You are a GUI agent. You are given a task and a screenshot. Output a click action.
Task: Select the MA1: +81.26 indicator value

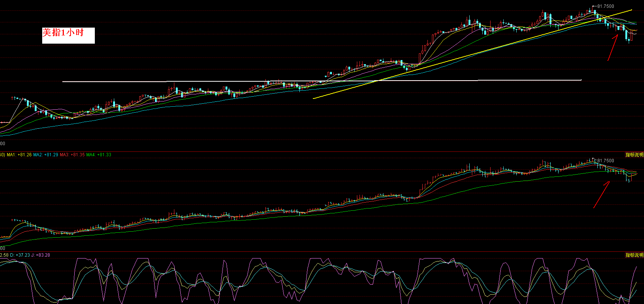pos(19,155)
